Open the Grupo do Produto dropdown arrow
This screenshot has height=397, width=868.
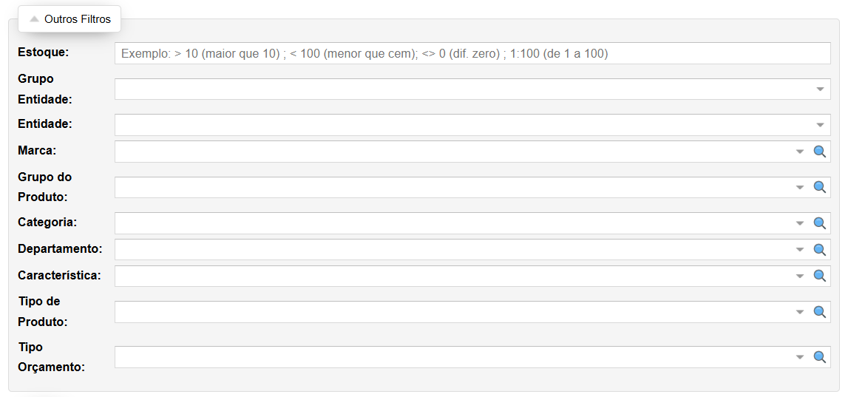(799, 187)
